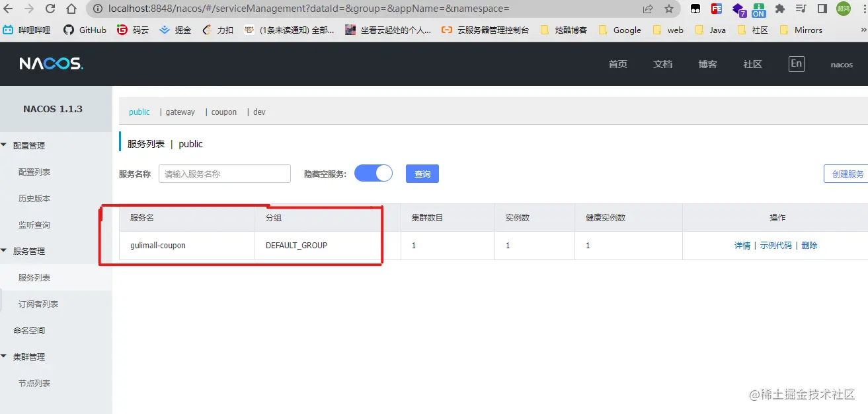Open the 力扣 bookmark
Image resolution: width=868 pixels, height=414 pixels.
tap(217, 30)
